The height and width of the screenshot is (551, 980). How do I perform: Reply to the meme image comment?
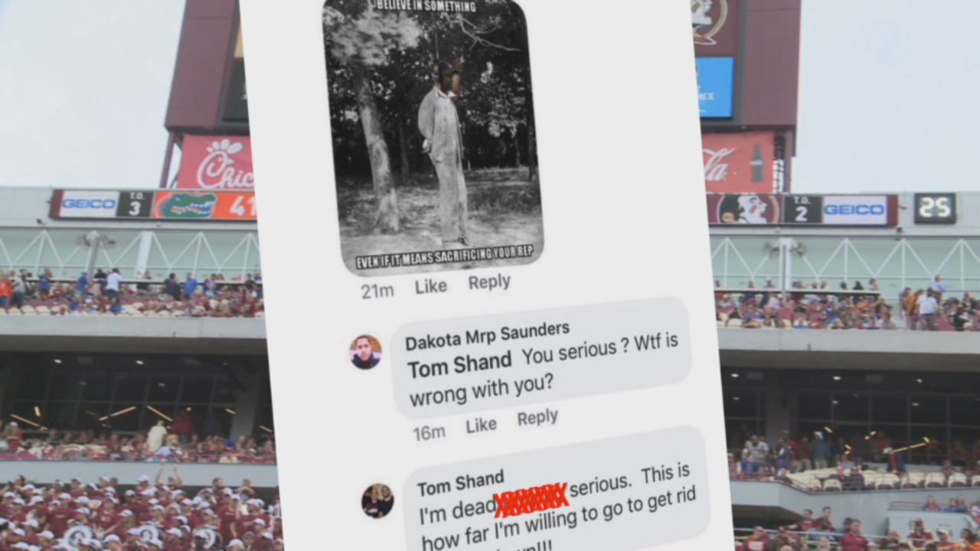click(x=489, y=282)
